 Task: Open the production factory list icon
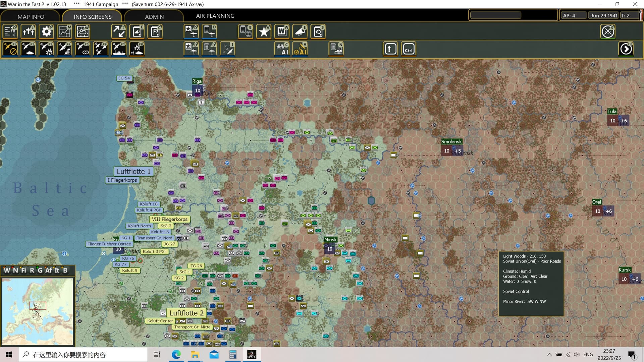click(x=336, y=49)
